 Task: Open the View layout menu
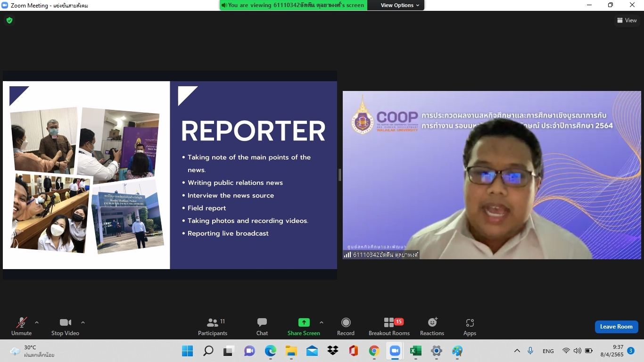(627, 20)
